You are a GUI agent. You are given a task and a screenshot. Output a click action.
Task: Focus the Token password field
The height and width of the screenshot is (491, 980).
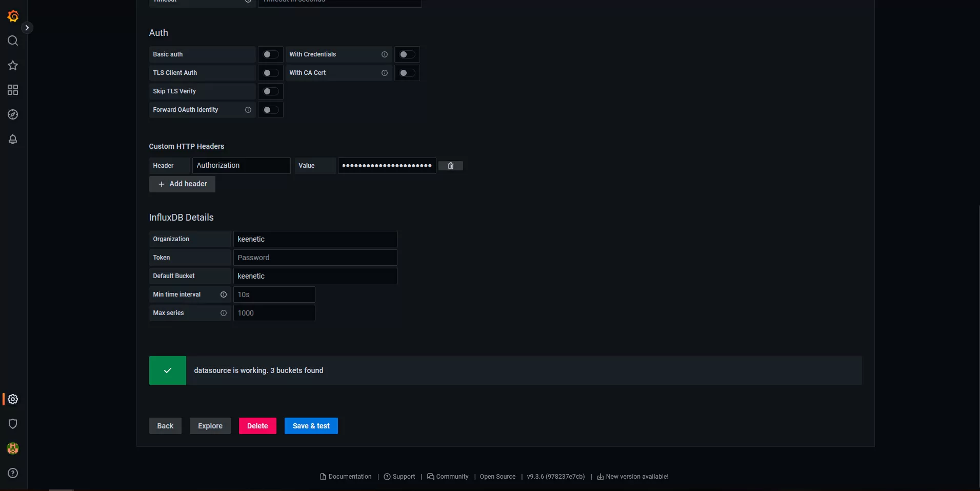point(315,258)
